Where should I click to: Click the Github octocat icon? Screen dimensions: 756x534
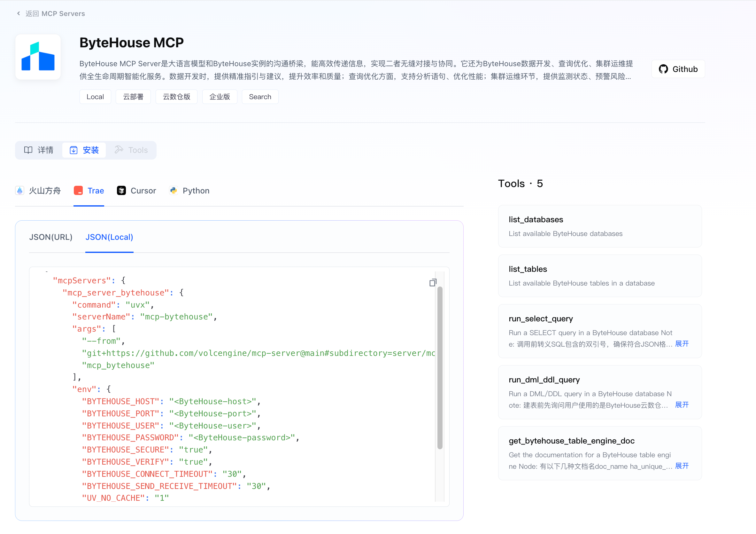pyautogui.click(x=663, y=69)
